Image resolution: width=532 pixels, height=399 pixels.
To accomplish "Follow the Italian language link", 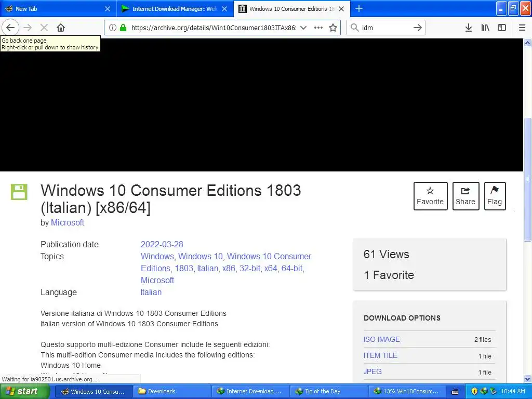I will [151, 292].
